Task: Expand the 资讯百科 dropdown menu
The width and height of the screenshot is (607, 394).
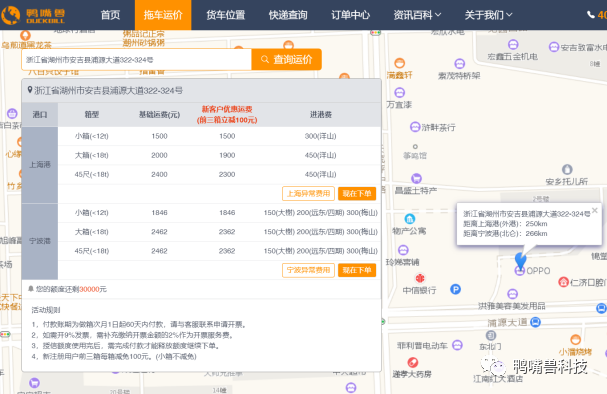Action: [x=417, y=15]
